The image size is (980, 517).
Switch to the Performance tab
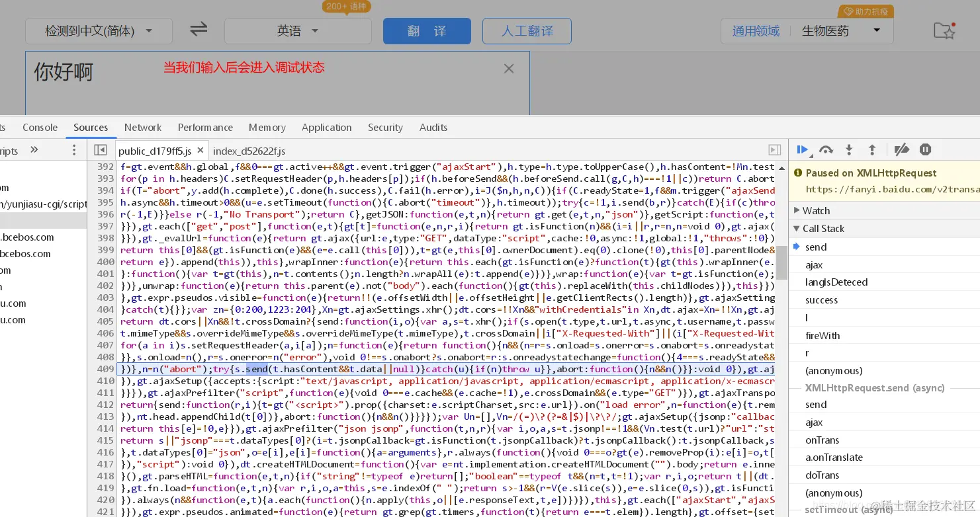click(x=205, y=127)
